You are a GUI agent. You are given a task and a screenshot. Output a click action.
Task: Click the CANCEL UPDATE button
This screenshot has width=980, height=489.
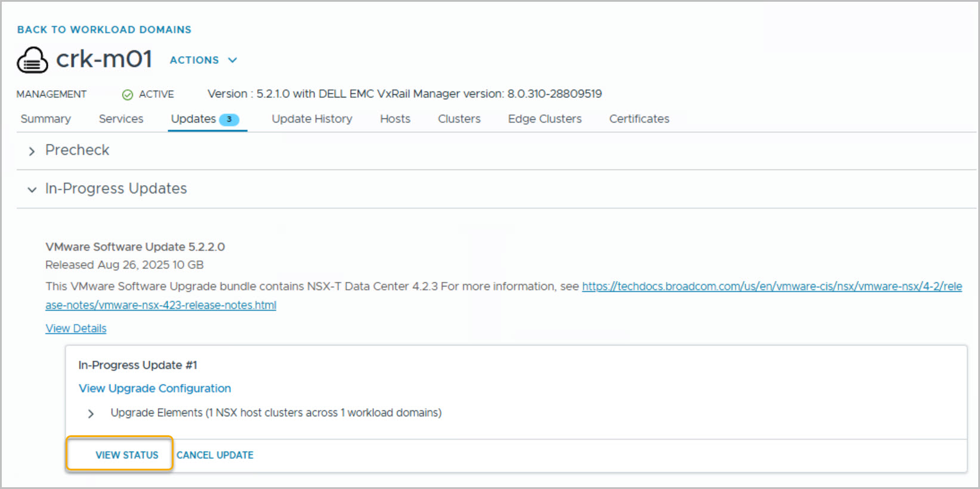215,455
